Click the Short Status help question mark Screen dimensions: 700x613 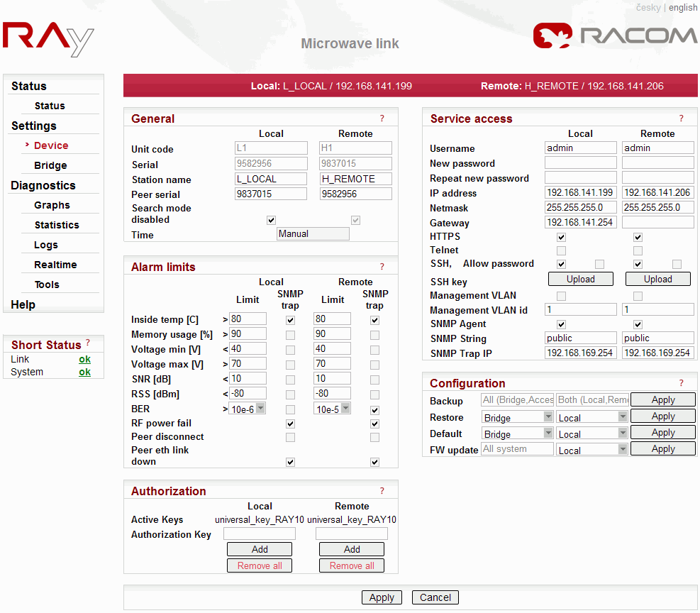pyautogui.click(x=88, y=343)
